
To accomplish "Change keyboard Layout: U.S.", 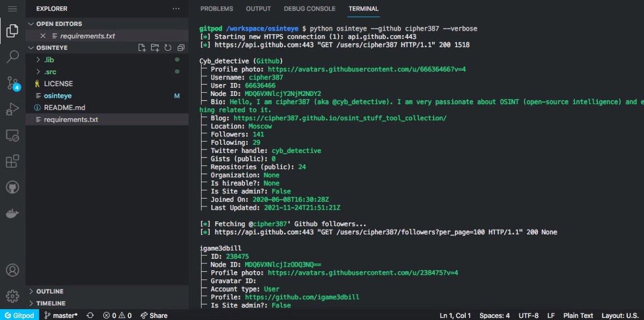I will point(619,315).
